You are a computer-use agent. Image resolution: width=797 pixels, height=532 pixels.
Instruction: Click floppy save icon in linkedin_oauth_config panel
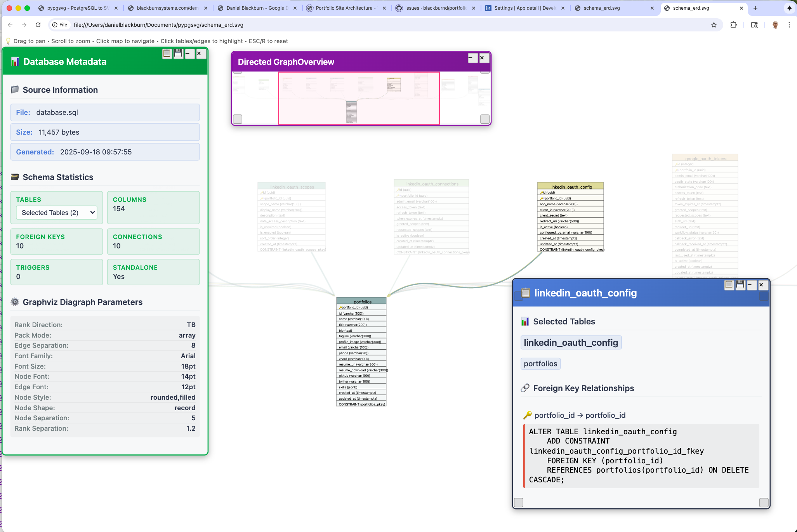(740, 285)
